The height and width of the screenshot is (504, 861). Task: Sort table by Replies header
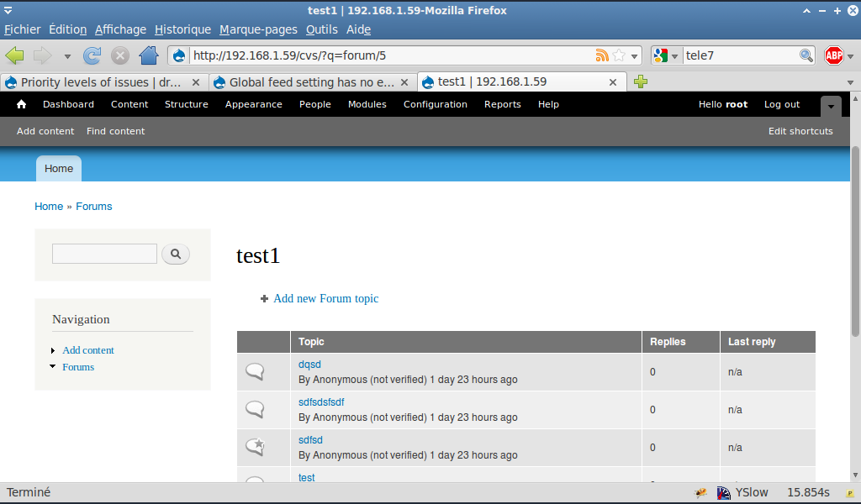(668, 342)
